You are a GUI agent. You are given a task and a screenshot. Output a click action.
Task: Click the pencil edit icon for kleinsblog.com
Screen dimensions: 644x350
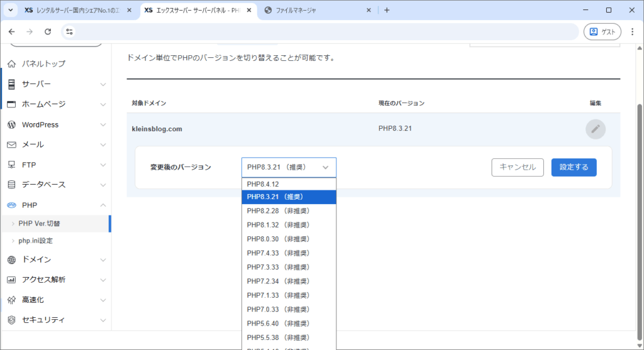pyautogui.click(x=595, y=129)
